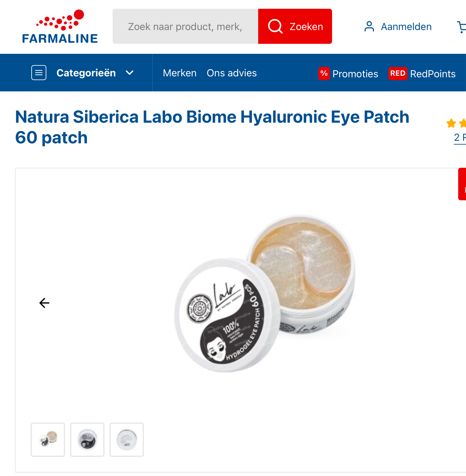This screenshot has width=466, height=476.
Task: Click the product search input field
Action: pos(185,26)
